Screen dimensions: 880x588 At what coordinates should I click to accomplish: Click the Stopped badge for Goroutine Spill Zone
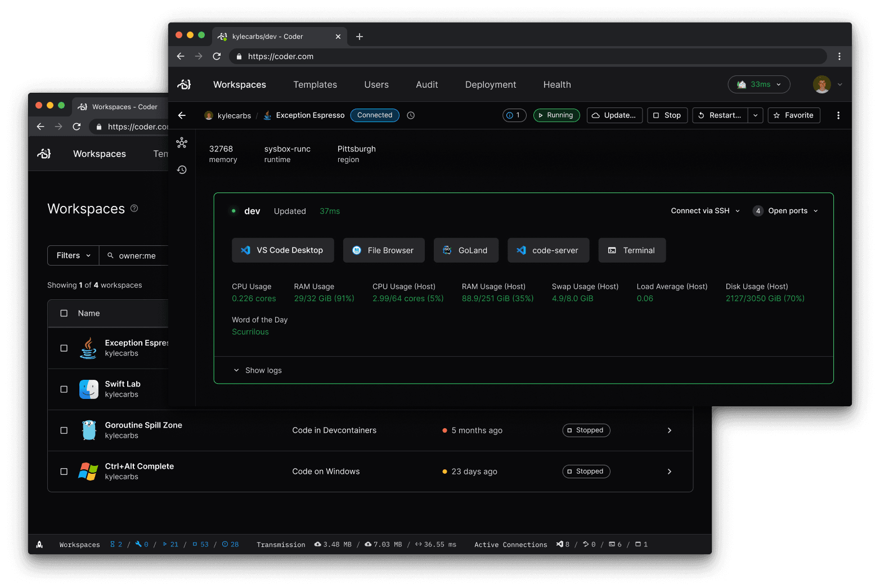click(586, 430)
